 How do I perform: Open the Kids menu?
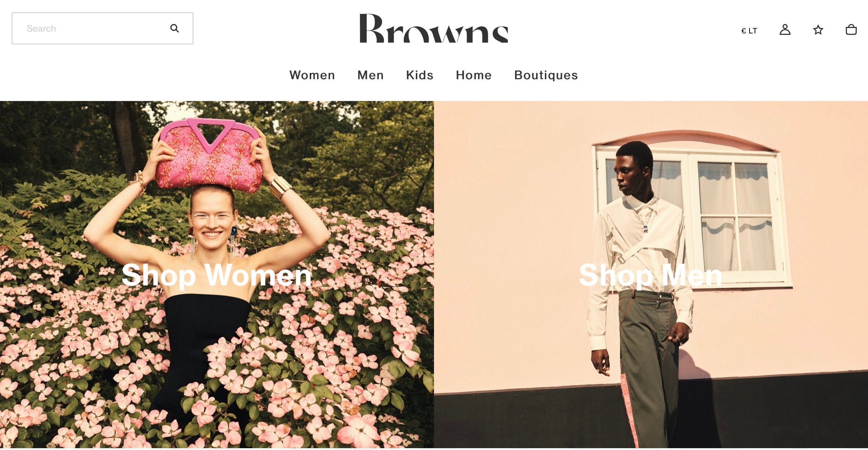click(x=420, y=75)
